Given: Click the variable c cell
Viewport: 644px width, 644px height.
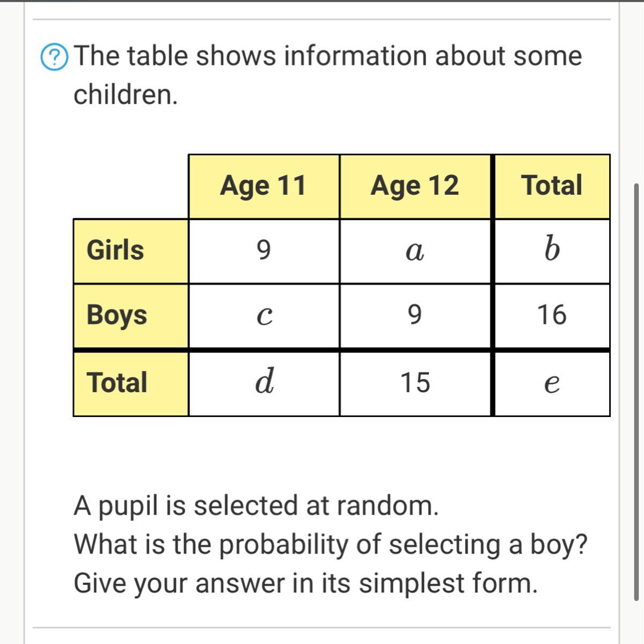Looking at the screenshot, I should point(263,316).
